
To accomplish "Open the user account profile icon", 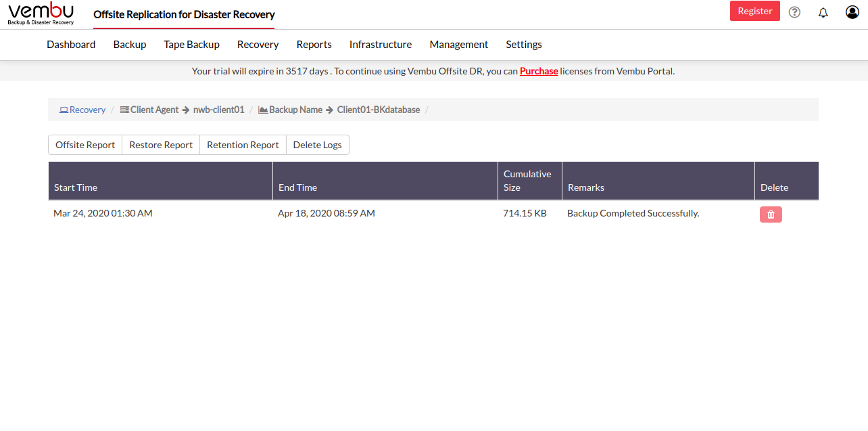I will click(x=852, y=12).
